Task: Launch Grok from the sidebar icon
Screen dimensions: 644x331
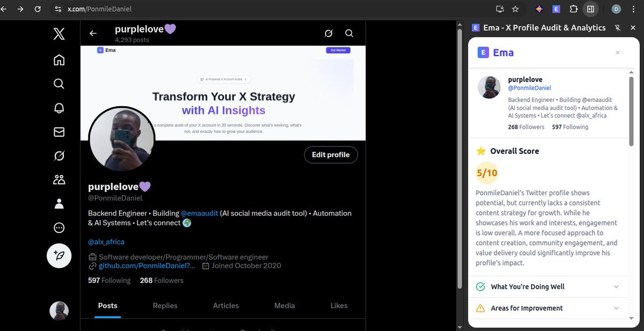Action: point(58,155)
